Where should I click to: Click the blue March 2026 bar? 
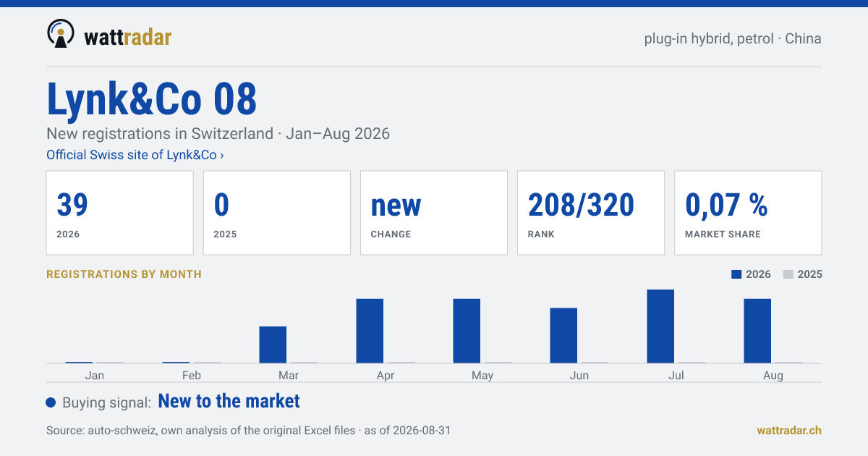[x=273, y=345]
